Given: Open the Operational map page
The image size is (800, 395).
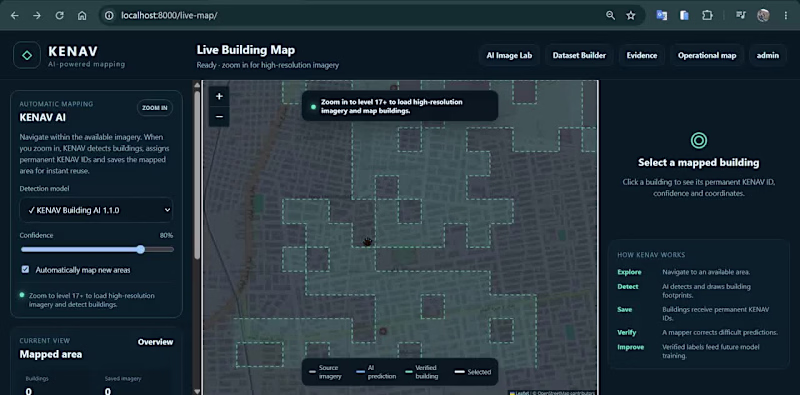Looking at the screenshot, I should [707, 56].
